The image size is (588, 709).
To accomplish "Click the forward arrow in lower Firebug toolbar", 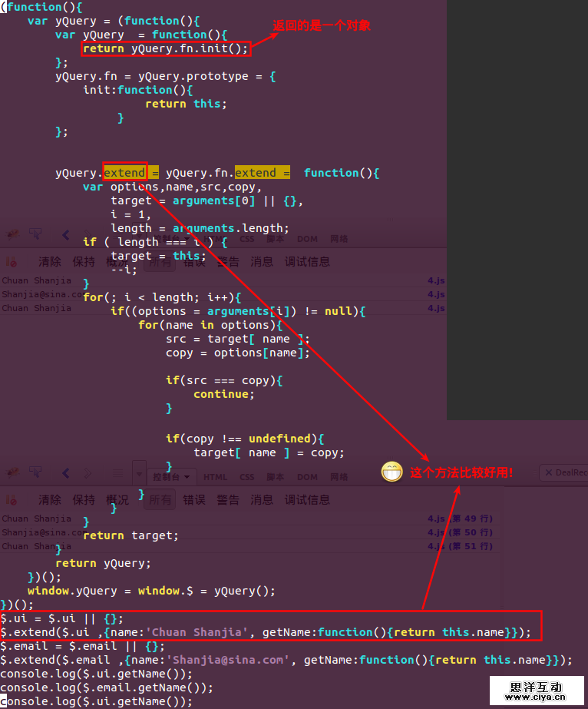I will [88, 473].
